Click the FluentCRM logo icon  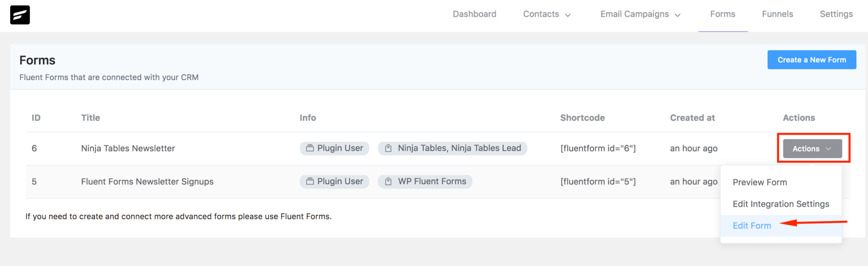(x=20, y=15)
